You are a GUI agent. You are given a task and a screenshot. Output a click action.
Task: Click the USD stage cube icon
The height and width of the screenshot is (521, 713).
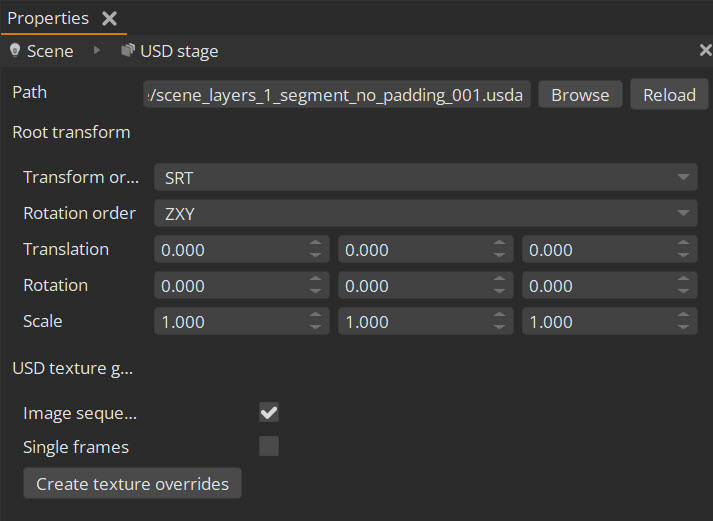pos(128,50)
